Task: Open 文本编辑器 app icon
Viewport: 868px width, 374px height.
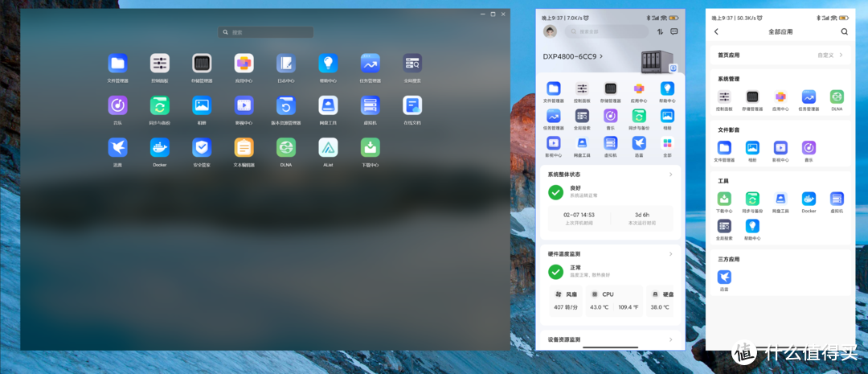Action: point(244,147)
